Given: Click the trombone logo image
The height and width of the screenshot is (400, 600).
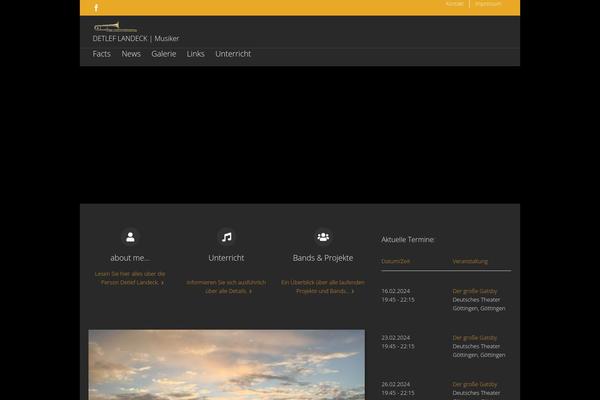Looking at the screenshot, I should (x=115, y=26).
